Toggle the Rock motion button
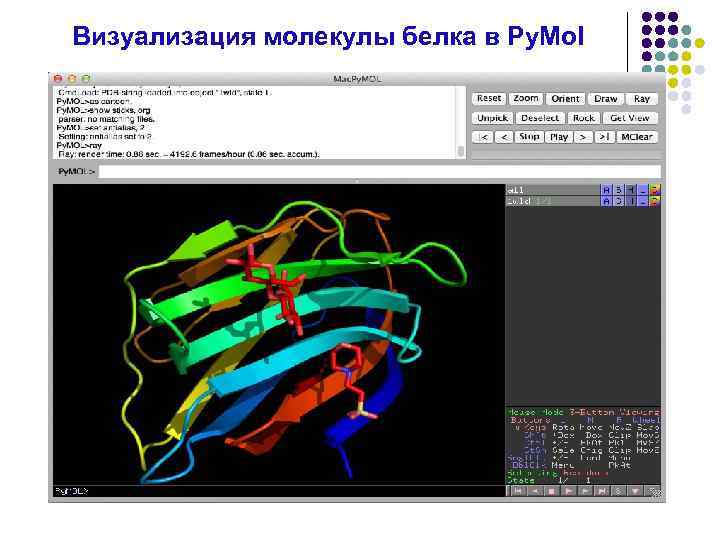 coord(584,118)
